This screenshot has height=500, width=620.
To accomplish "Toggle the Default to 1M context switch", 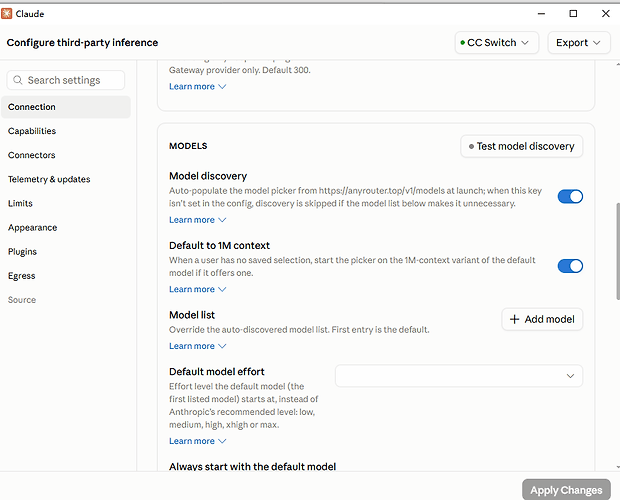I will pos(570,266).
